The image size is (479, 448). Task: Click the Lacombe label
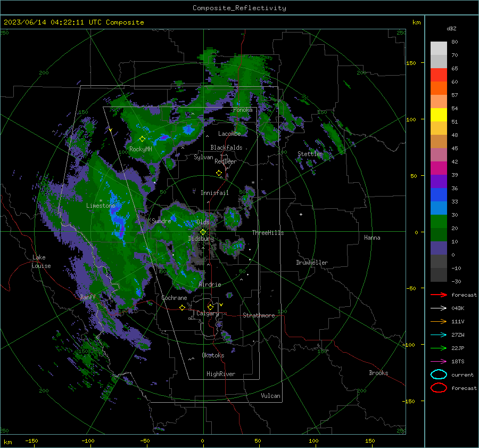coord(229,134)
